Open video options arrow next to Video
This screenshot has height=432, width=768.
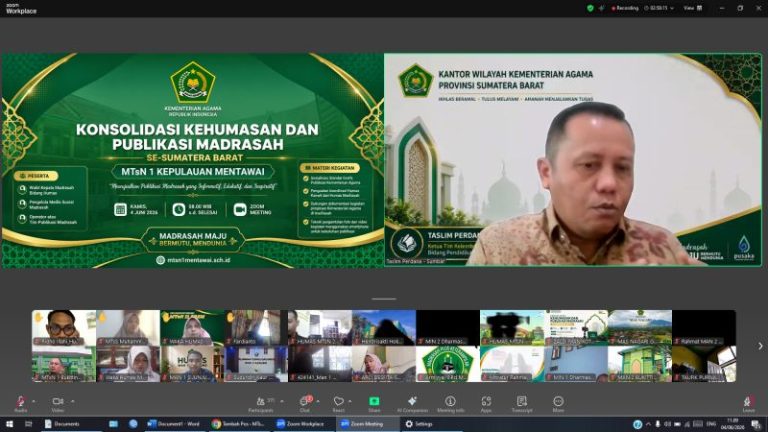[x=72, y=401]
